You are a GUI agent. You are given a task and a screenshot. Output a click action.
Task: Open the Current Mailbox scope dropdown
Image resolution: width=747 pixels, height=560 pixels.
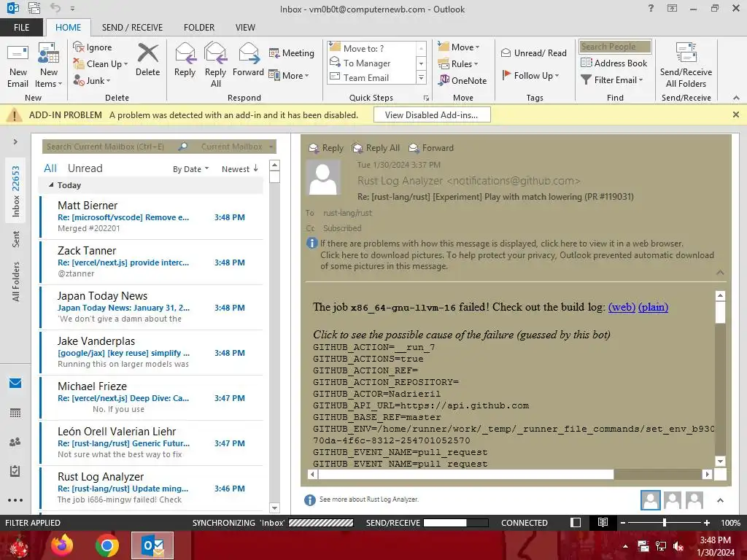(237, 147)
